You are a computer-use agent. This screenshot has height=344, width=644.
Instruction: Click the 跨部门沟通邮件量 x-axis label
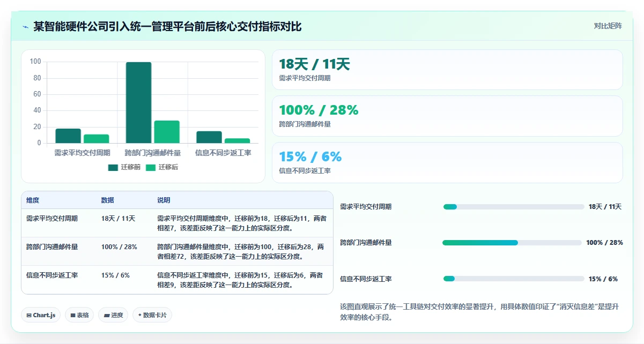coord(153,153)
